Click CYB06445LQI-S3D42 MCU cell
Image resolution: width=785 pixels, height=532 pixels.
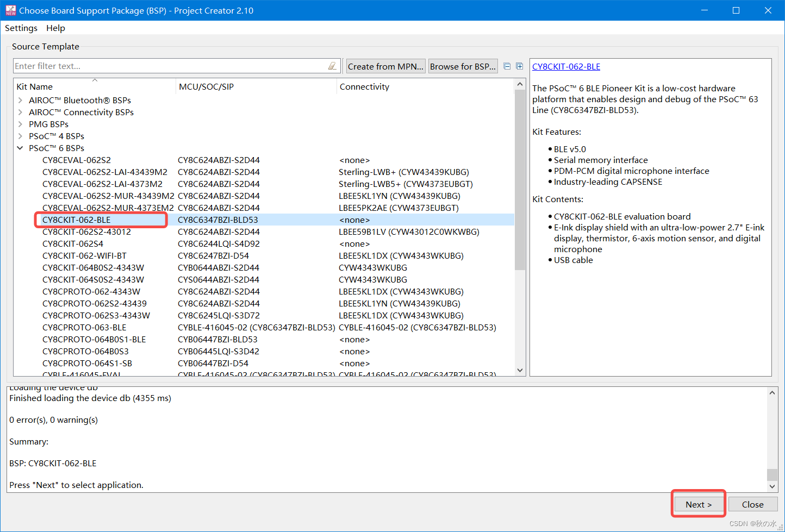219,351
